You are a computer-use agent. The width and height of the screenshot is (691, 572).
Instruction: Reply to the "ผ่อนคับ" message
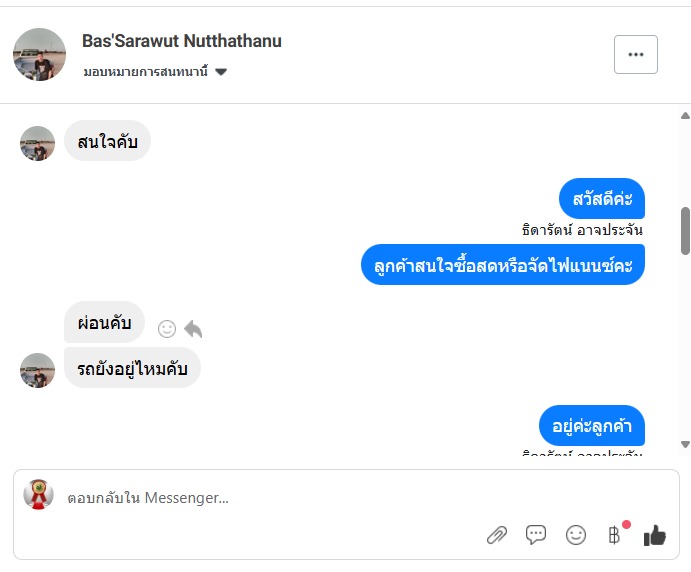tap(193, 328)
